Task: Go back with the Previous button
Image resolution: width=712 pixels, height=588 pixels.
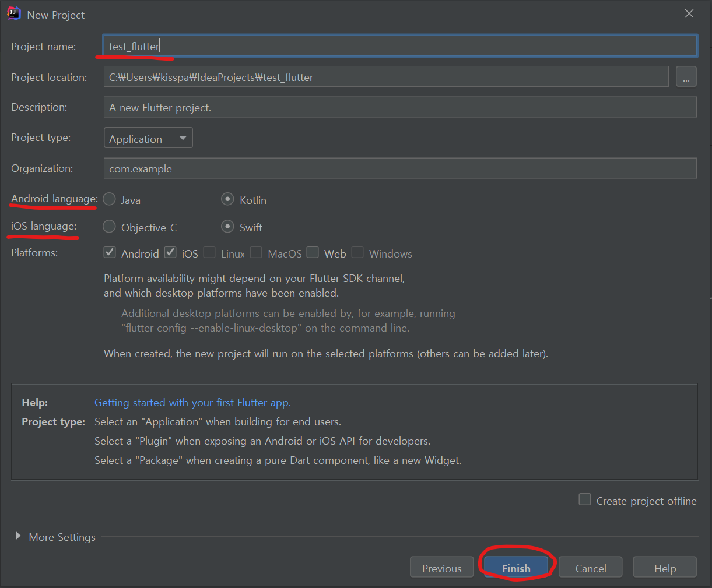Action: click(441, 568)
